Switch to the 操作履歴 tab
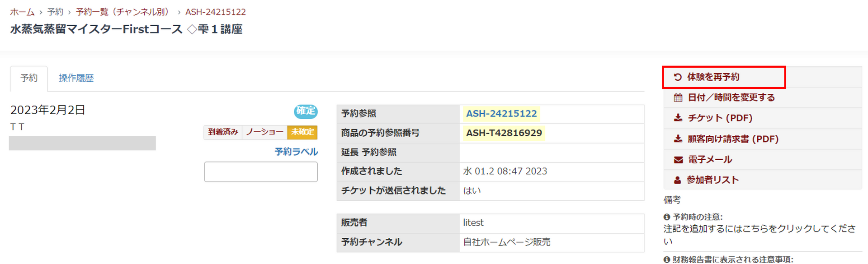Image resolution: width=868 pixels, height=264 pixels. 76,78
